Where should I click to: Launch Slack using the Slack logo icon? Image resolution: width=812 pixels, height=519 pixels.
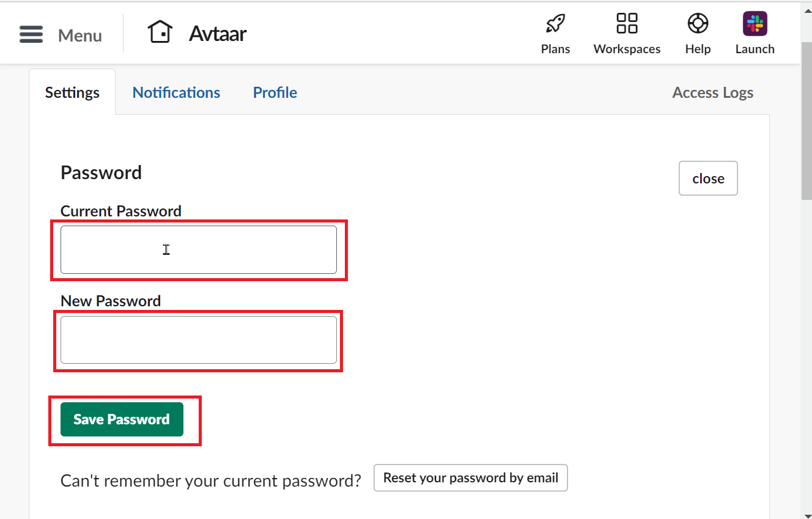755,24
